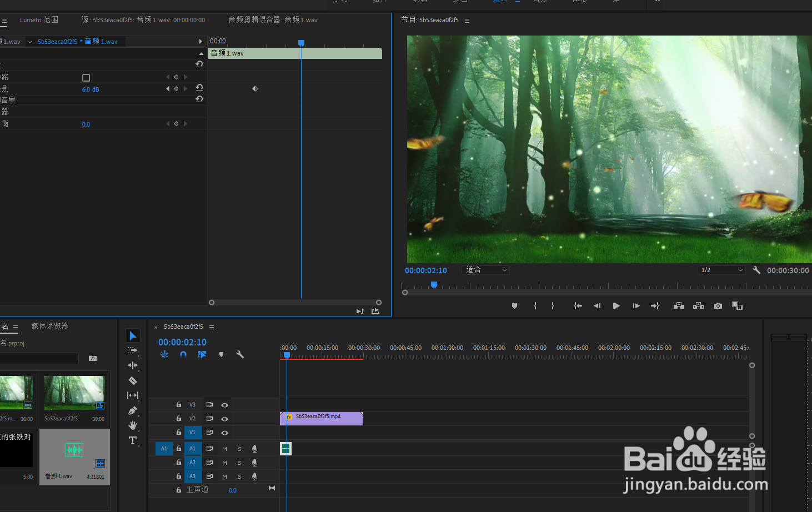Enable voice-over record on A1
The width and height of the screenshot is (812, 512).
(254, 449)
